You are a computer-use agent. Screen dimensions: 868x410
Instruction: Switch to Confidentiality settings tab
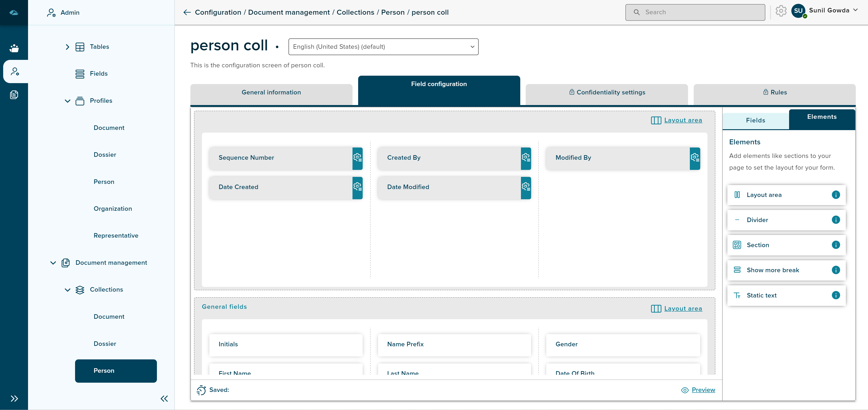[x=607, y=93]
